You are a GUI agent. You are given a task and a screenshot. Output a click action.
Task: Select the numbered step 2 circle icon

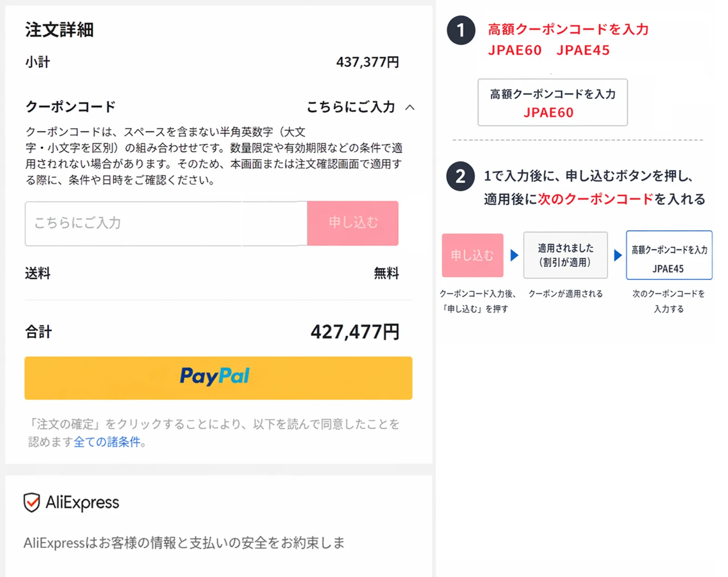point(460,176)
